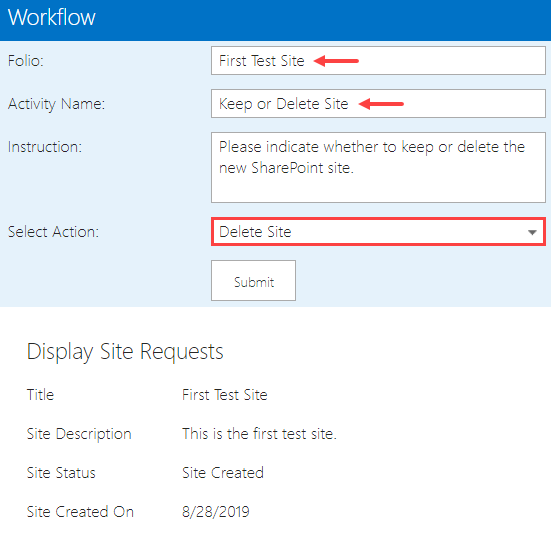Click the 'Site Created On' field label
The image size is (551, 537).
80,512
